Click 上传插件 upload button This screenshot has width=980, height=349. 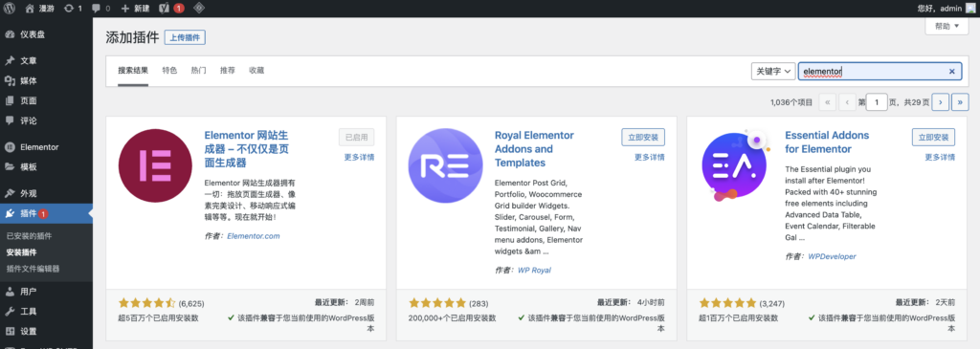click(185, 37)
